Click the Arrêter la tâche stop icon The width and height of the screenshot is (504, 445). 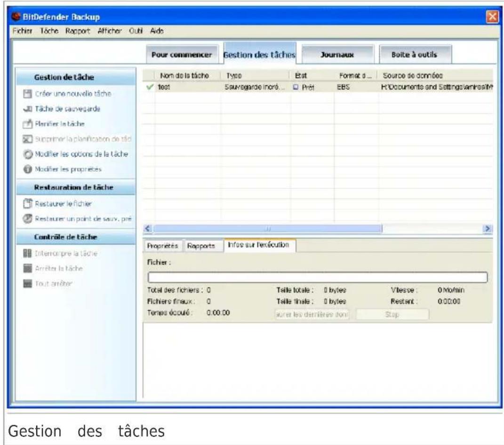(x=28, y=268)
